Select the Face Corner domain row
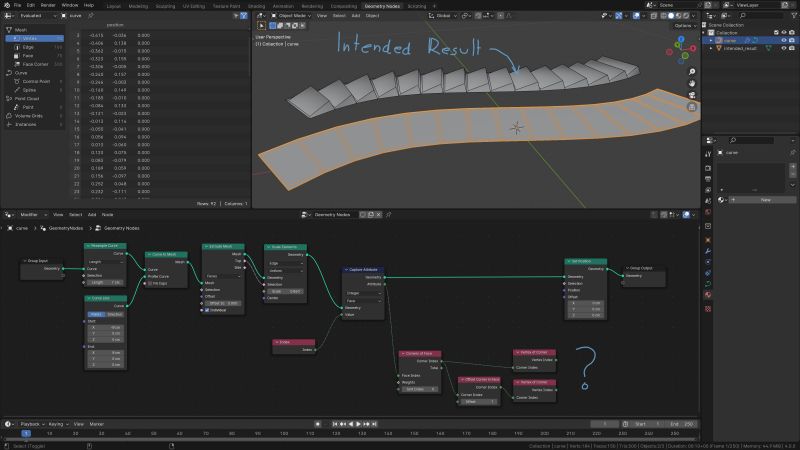The height and width of the screenshot is (450, 800). pos(35,64)
